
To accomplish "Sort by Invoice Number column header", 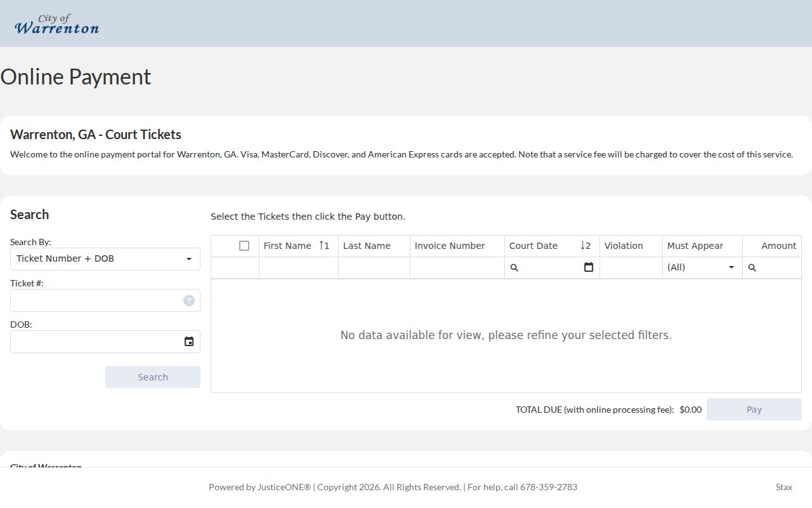I will [457, 246].
